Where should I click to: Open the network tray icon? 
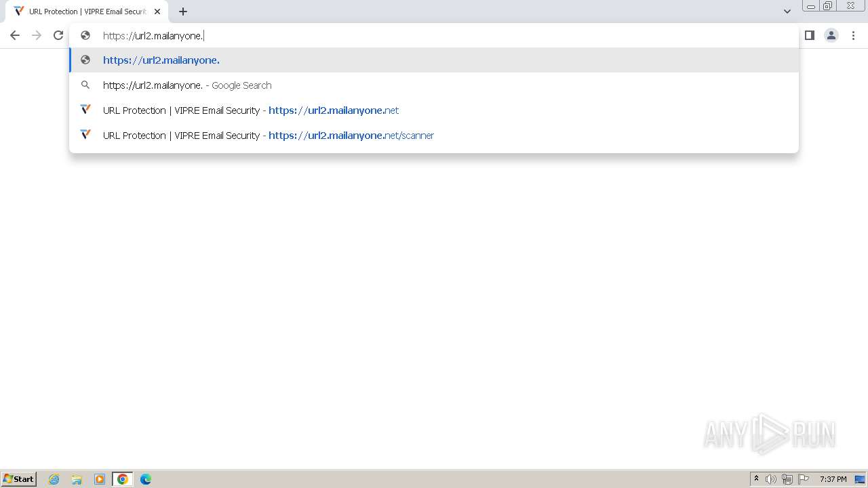[x=787, y=479]
